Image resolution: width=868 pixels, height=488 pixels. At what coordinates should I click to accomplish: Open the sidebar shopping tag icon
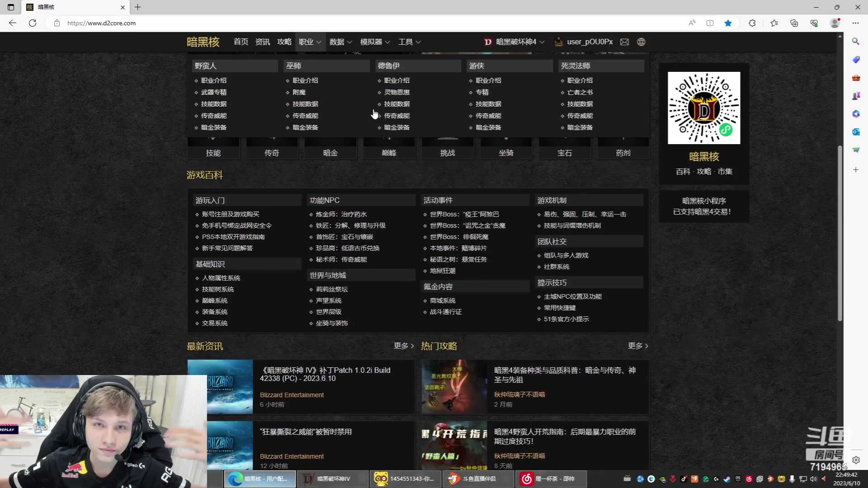click(855, 60)
